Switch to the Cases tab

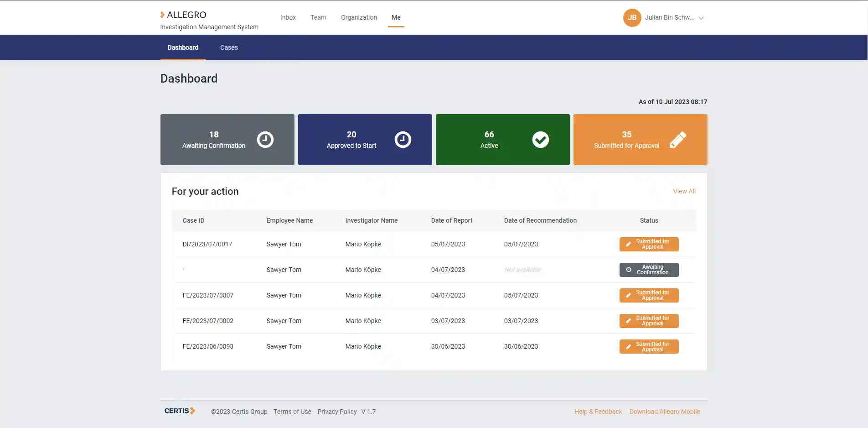[x=229, y=47]
